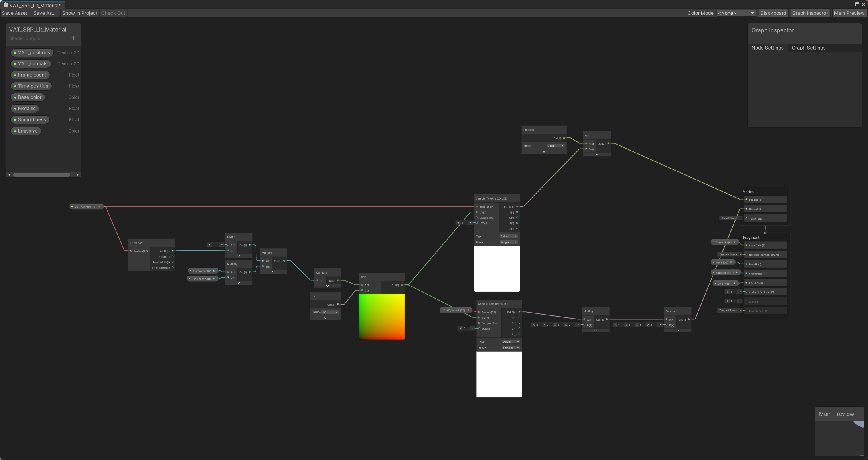Screen dimensions: 868x460
Task: Click the Texel Size Texture(T2) input port
Action: 131,251
